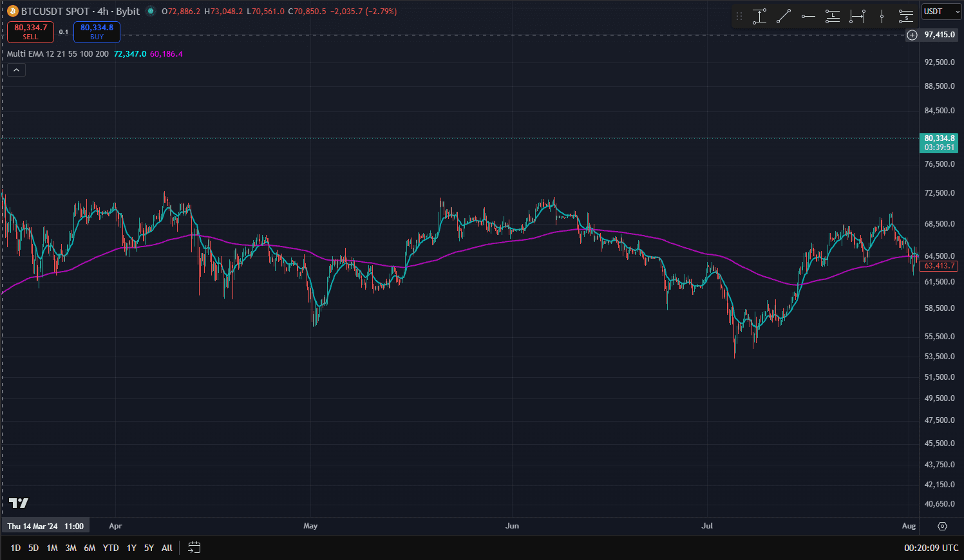
Task: Click the 0.1 quantity field between Sell and Buy
Action: 64,32
